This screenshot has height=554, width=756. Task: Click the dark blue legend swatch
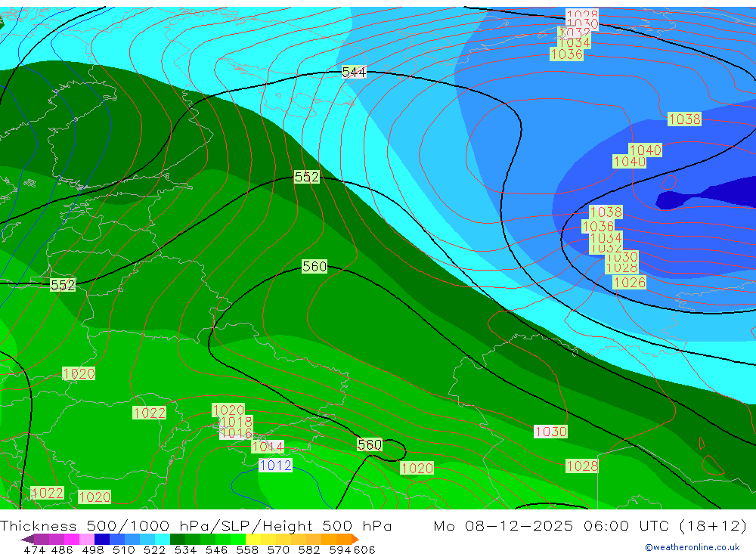(x=102, y=539)
